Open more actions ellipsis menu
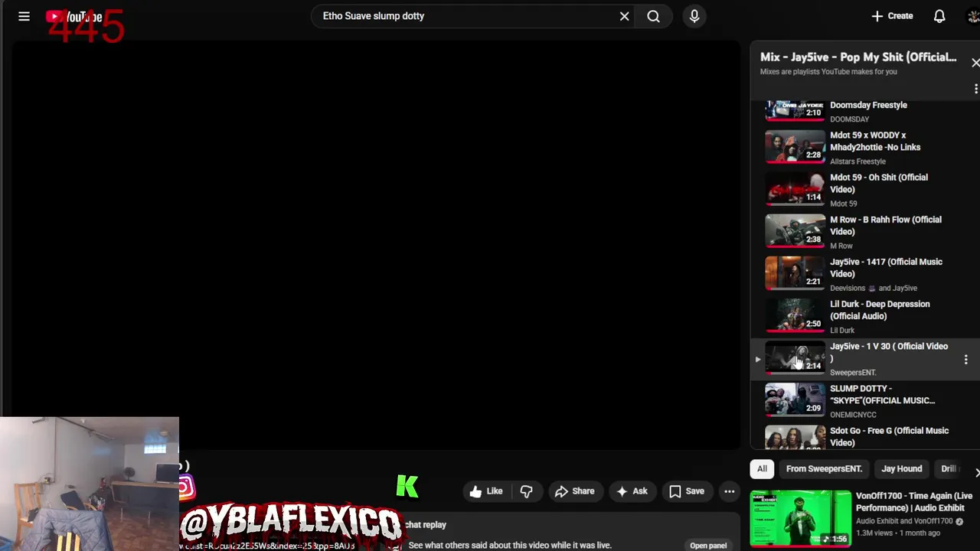 tap(730, 491)
